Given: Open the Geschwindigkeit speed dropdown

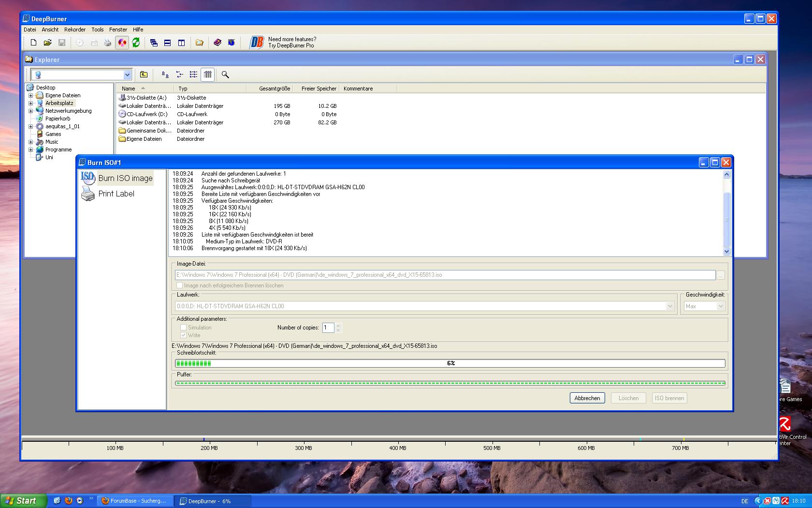Looking at the screenshot, I should [x=721, y=306].
